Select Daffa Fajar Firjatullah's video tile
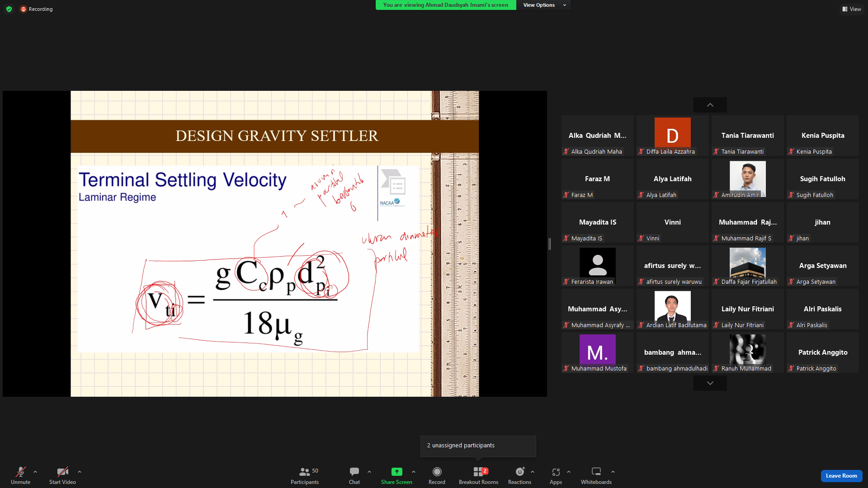 (x=748, y=266)
